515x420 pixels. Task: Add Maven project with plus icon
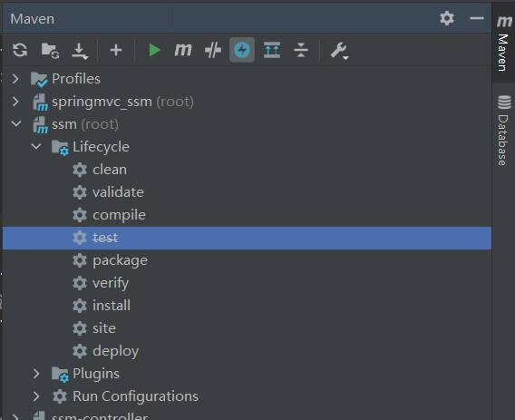click(x=116, y=50)
